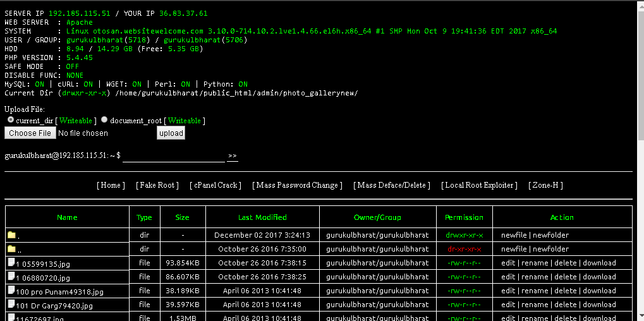Click the >> command submit button
The width and height of the screenshot is (644, 321).
point(233,156)
